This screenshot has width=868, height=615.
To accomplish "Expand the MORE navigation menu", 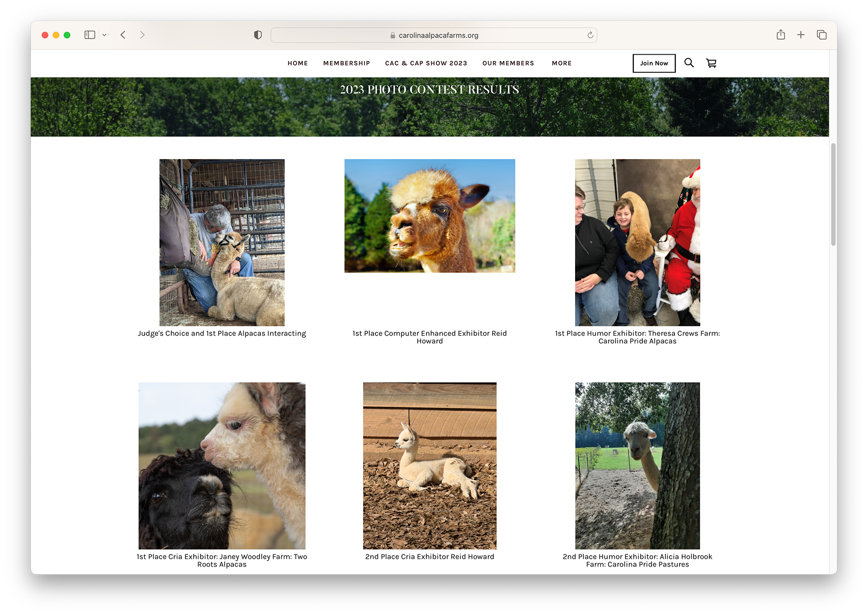I will click(x=561, y=63).
